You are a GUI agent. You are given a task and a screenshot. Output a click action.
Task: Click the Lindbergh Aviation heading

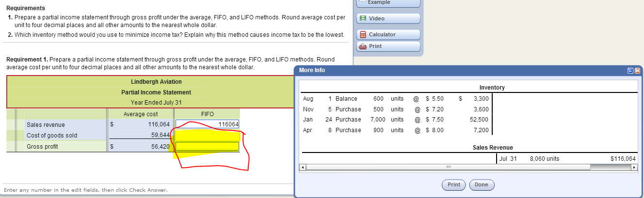click(156, 82)
